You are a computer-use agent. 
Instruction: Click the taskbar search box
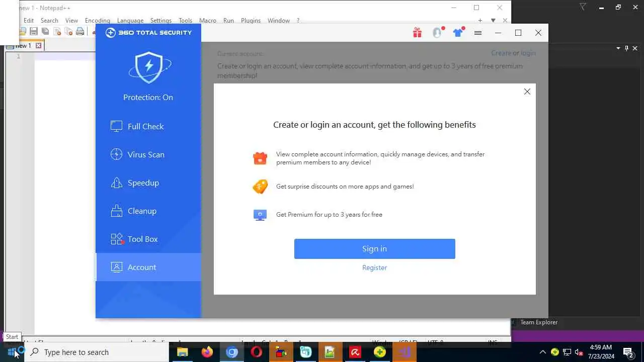pos(96,352)
